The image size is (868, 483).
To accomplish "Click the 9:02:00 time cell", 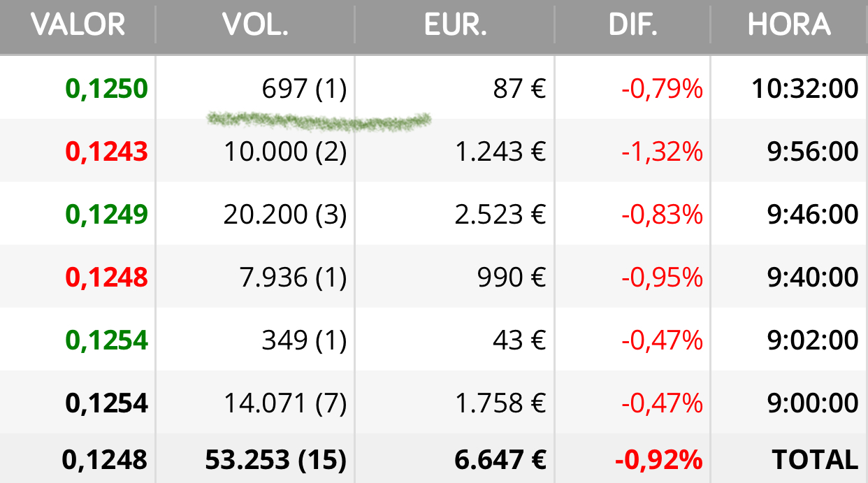I will click(x=811, y=340).
